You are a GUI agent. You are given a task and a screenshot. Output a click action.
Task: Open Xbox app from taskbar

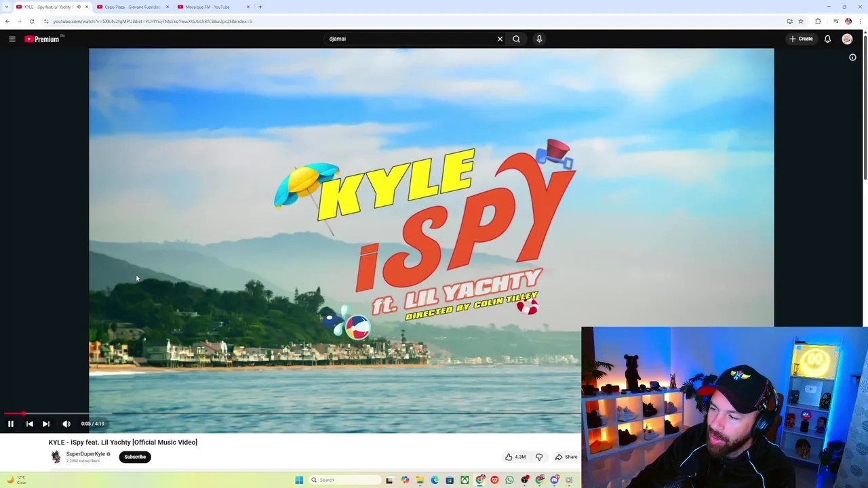click(465, 480)
